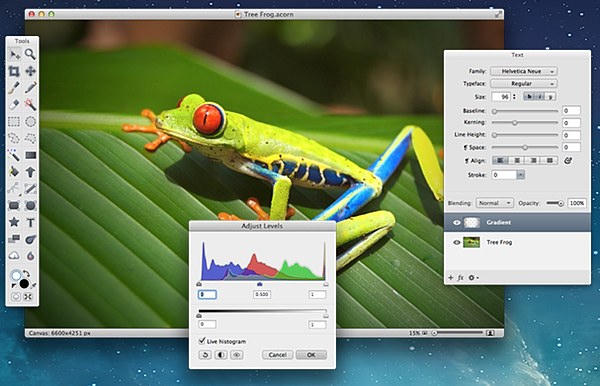The height and width of the screenshot is (386, 600).
Task: Toggle visibility of Tree Frog layer
Action: pyautogui.click(x=457, y=243)
